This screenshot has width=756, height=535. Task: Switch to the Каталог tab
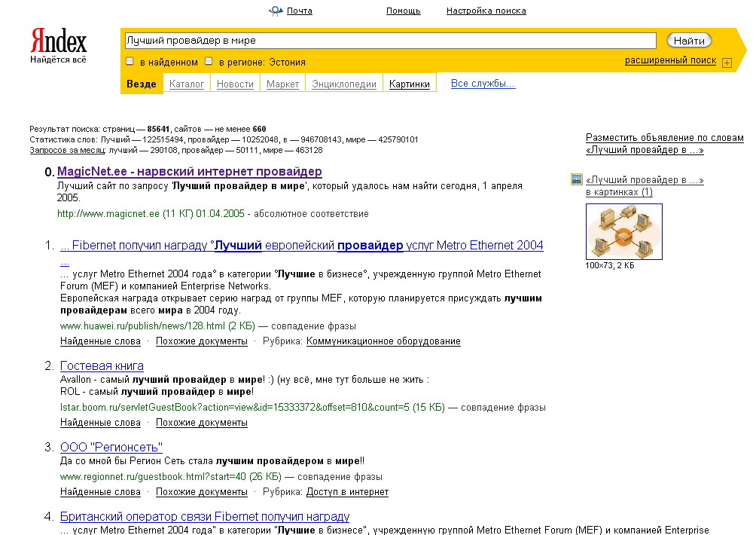(187, 84)
